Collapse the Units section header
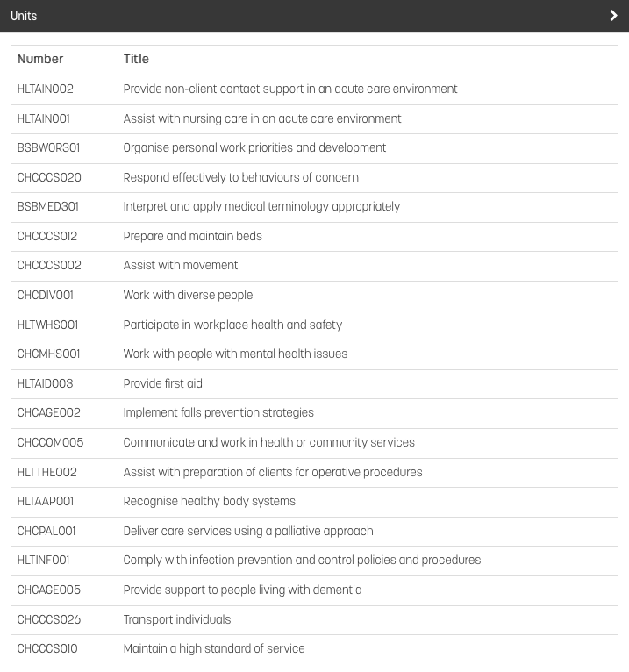 pos(314,16)
